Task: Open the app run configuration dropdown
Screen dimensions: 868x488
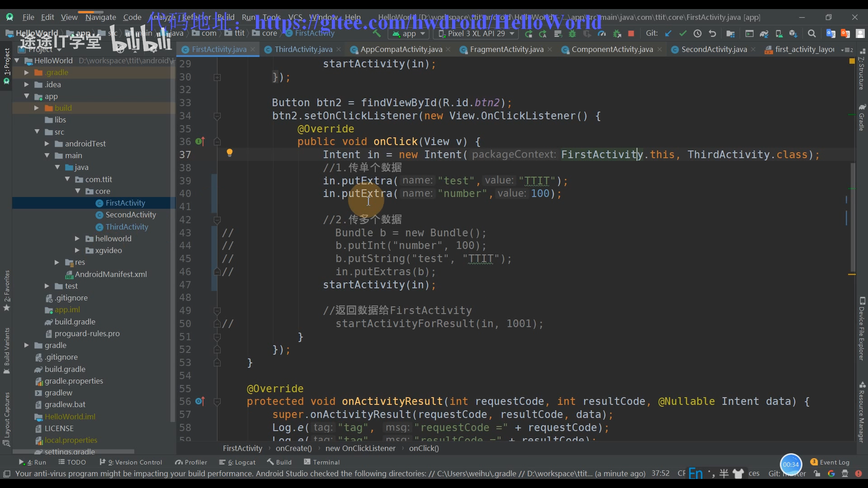Action: (x=409, y=34)
